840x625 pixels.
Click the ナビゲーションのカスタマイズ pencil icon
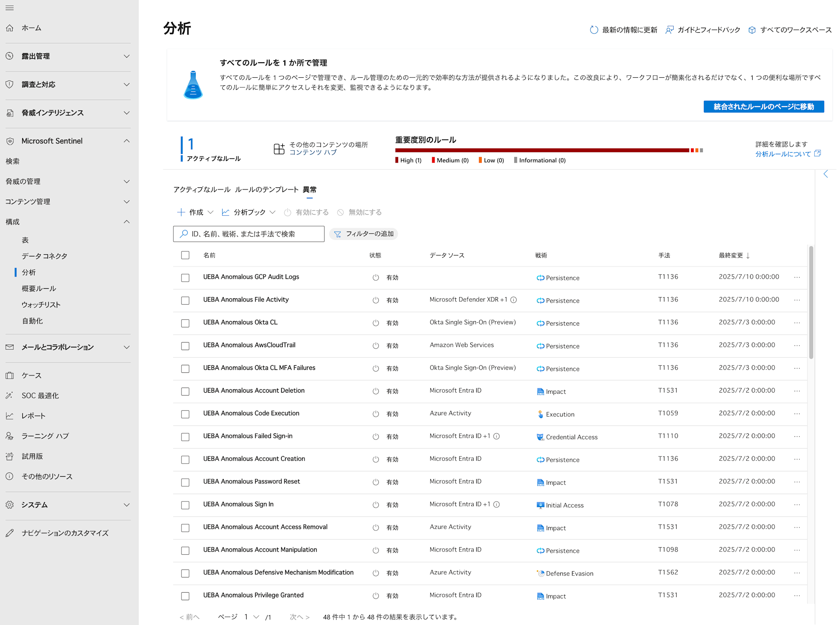point(10,533)
